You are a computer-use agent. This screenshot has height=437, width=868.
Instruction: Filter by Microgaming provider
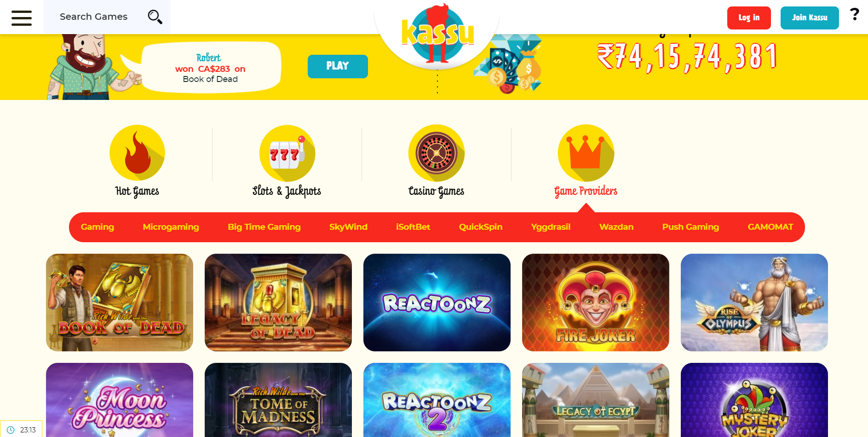(171, 227)
